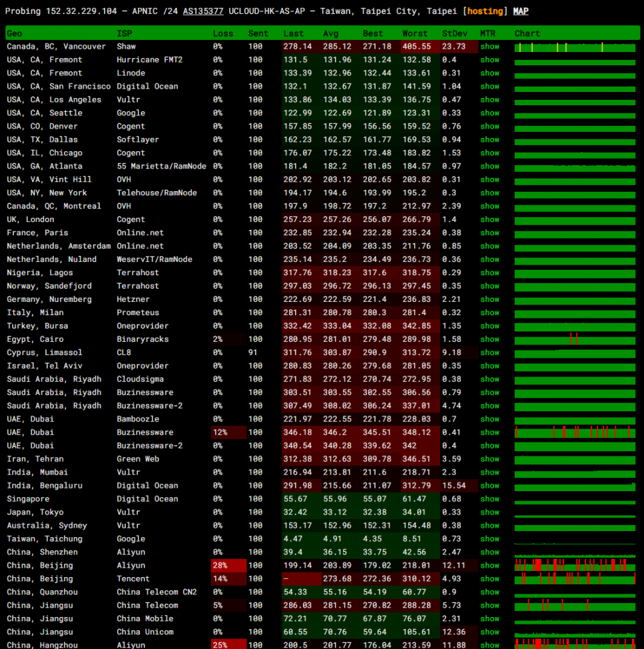Click the Geo column header

(x=15, y=33)
